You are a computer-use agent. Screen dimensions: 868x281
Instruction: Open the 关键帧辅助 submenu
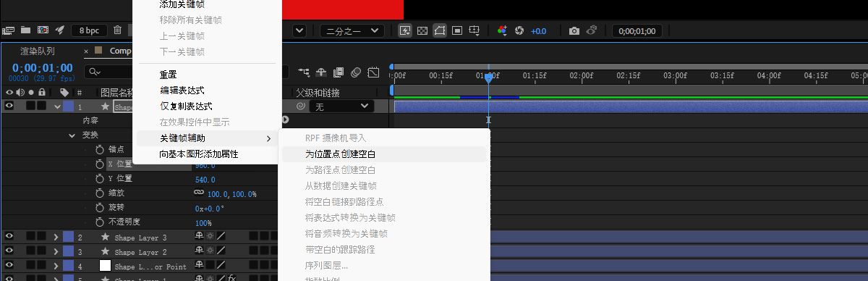[205, 138]
